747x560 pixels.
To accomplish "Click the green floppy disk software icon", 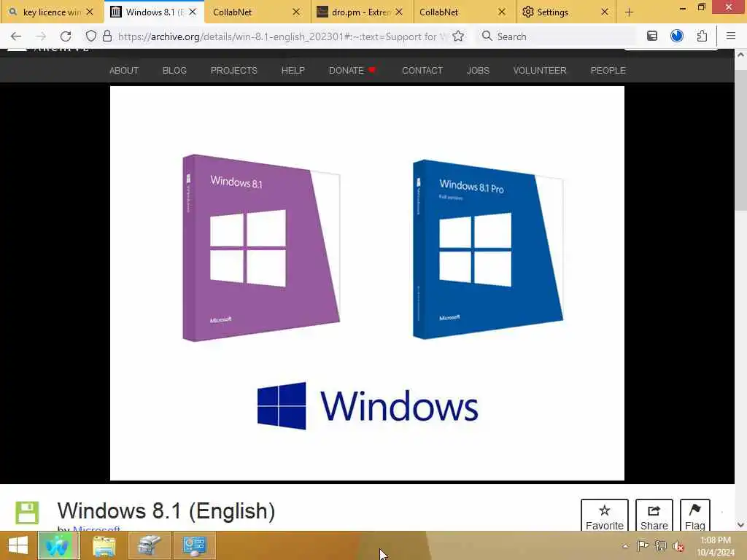I will 27,513.
